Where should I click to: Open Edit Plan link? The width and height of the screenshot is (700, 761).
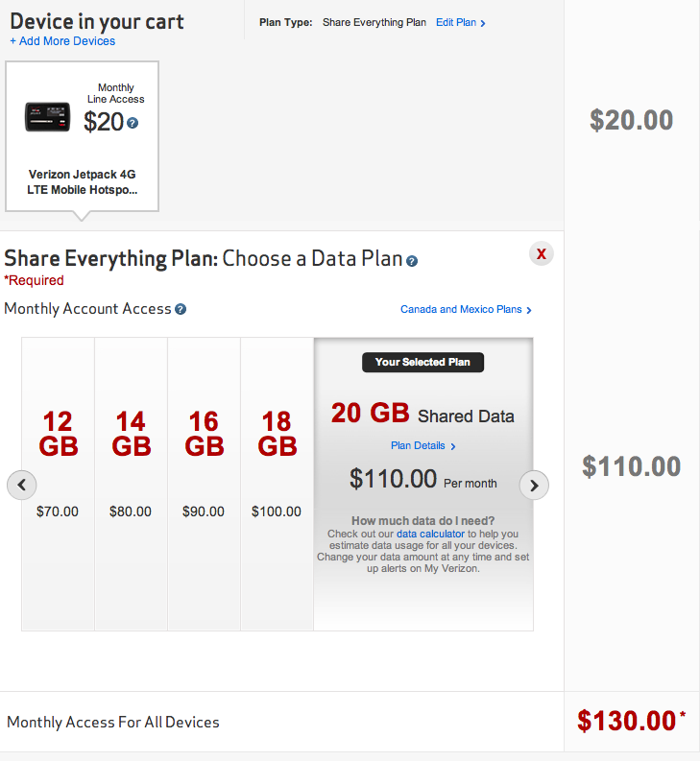click(460, 22)
